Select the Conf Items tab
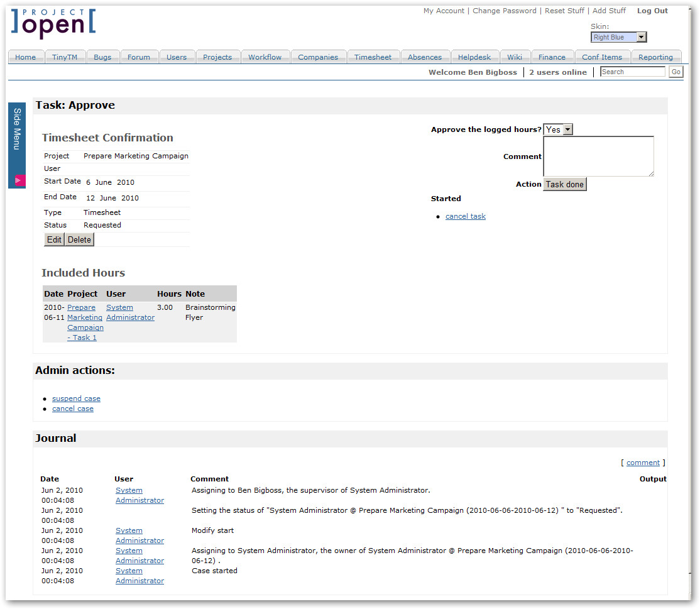This screenshot has height=609, width=700. 601,57
